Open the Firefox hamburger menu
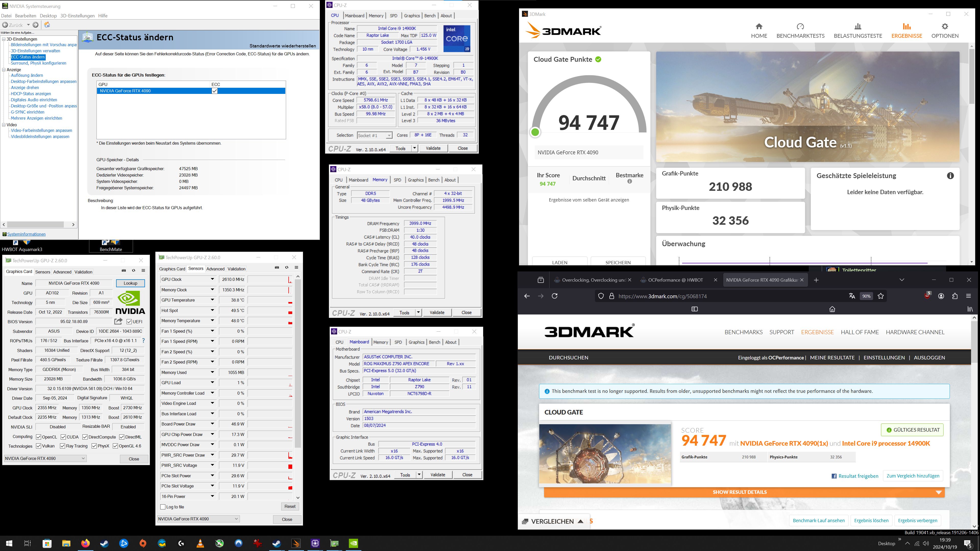 point(969,296)
